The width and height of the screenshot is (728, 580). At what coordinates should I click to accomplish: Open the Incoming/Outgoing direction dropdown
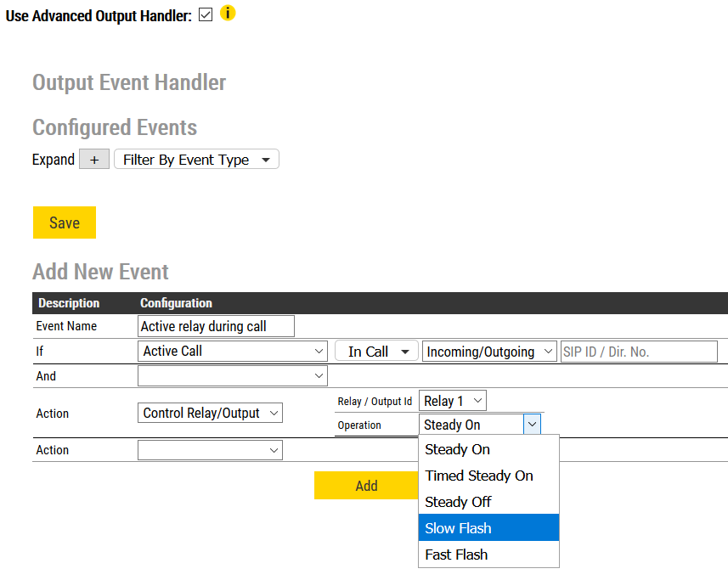point(489,352)
